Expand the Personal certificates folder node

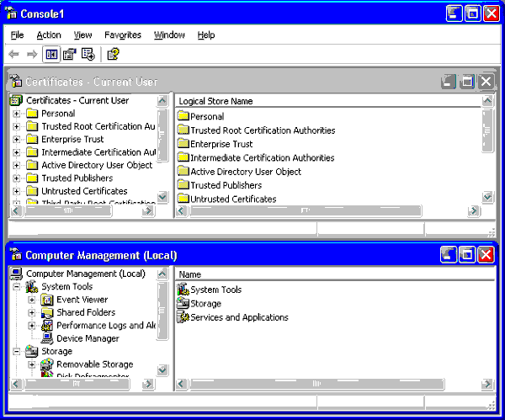coord(17,114)
